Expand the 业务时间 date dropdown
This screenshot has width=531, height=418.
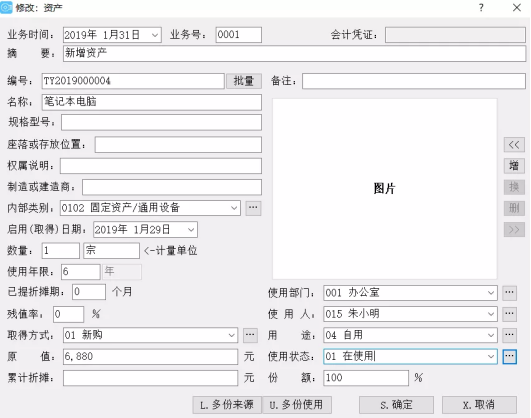click(155, 35)
